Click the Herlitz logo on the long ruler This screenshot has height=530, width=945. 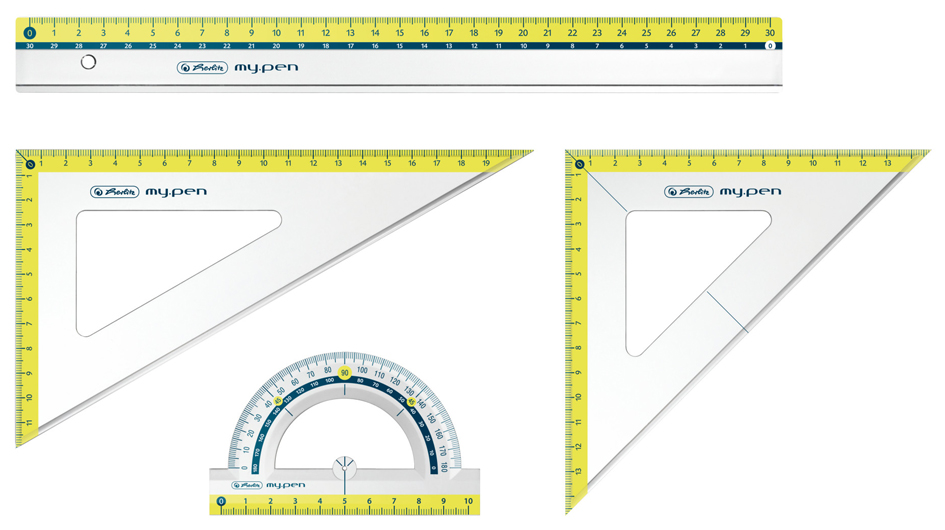pos(195,68)
